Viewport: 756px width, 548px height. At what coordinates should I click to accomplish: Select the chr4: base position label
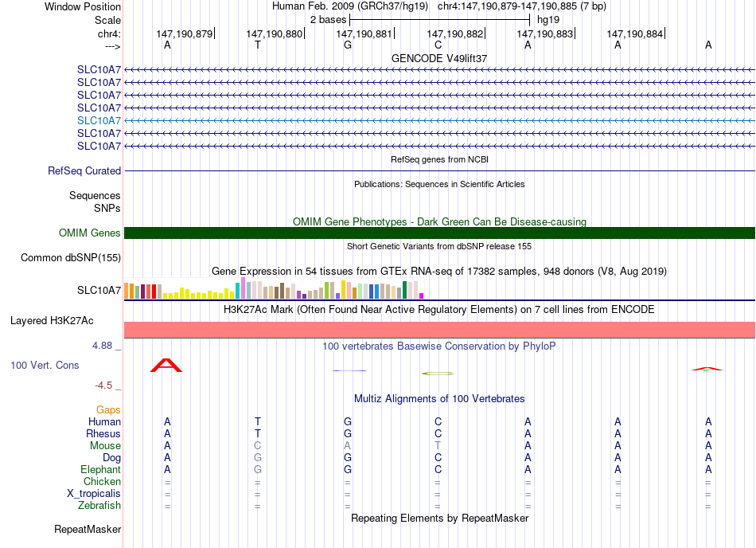109,33
